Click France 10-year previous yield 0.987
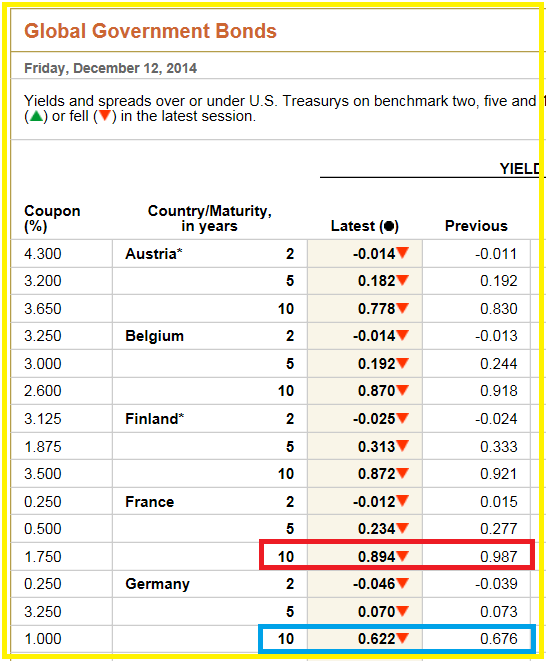This screenshot has width=546, height=661. click(x=498, y=556)
